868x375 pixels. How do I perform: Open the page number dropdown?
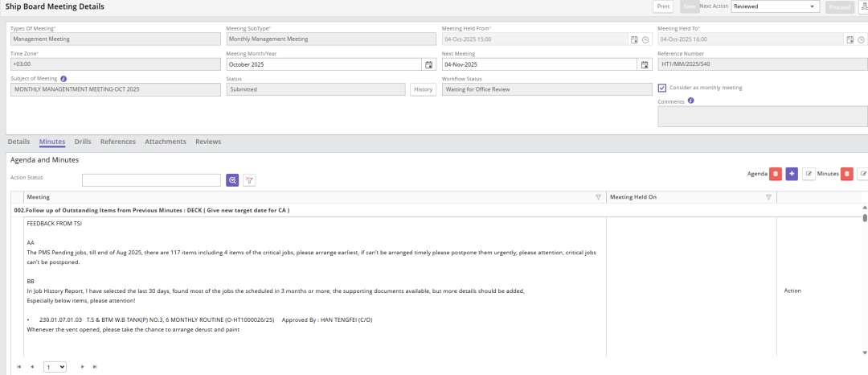55,367
